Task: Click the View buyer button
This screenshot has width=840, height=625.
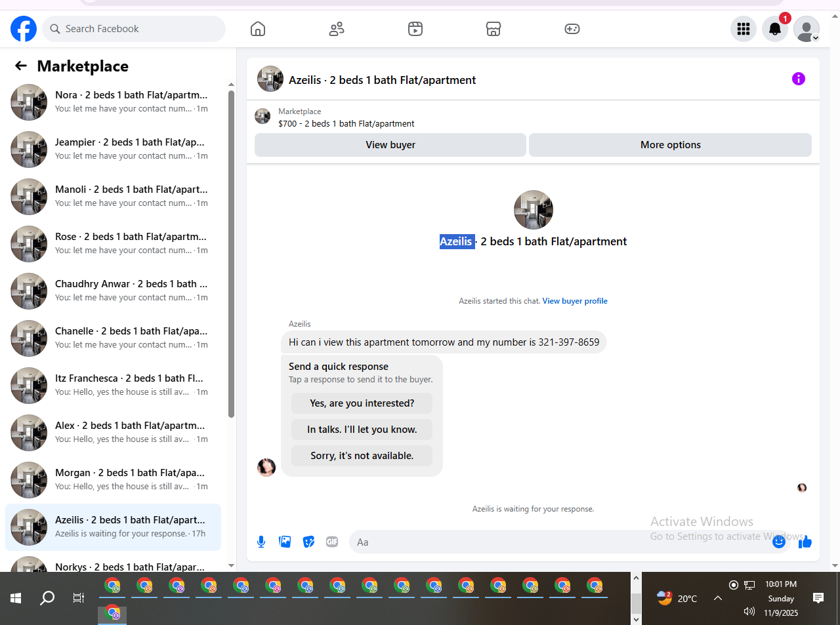Action: click(x=390, y=145)
